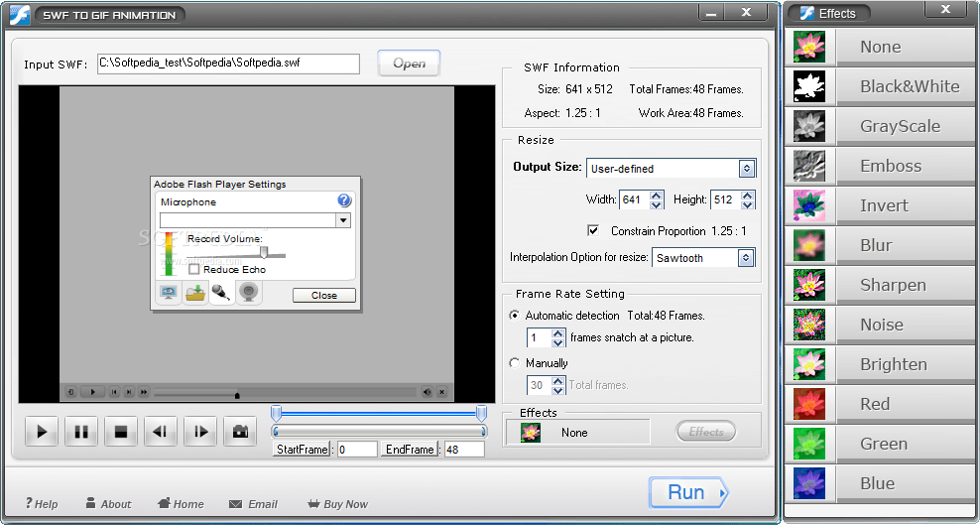980x525 pixels.
Task: Apply the GrayScale effect
Action: click(880, 126)
